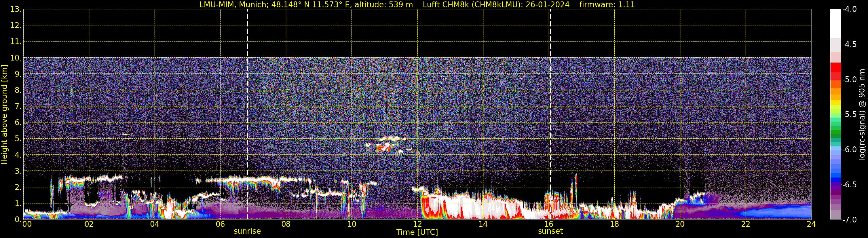Click the "-5.5" colorbar tick label

pos(850,115)
